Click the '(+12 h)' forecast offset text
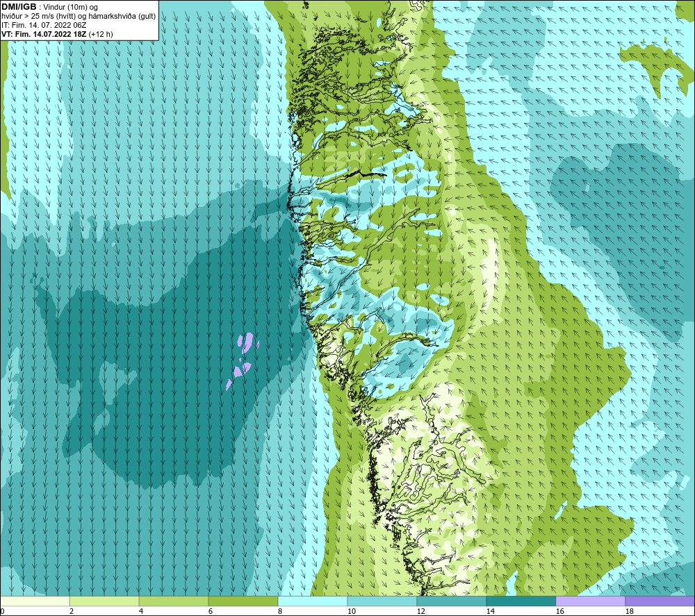Screen dimensions: 695x616 click(101, 34)
